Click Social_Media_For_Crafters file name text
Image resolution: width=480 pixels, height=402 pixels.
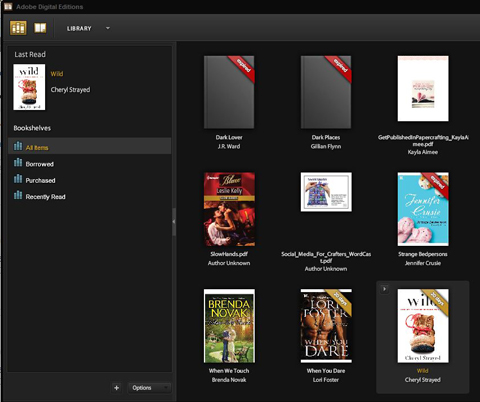[x=326, y=257]
